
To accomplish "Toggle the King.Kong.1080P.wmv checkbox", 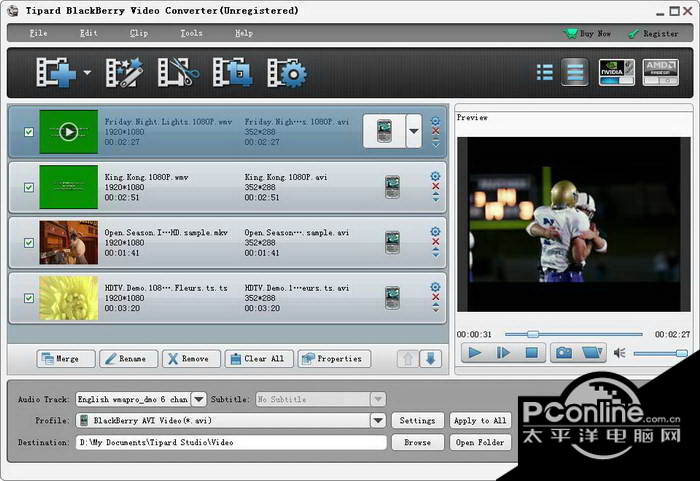I will (x=28, y=187).
